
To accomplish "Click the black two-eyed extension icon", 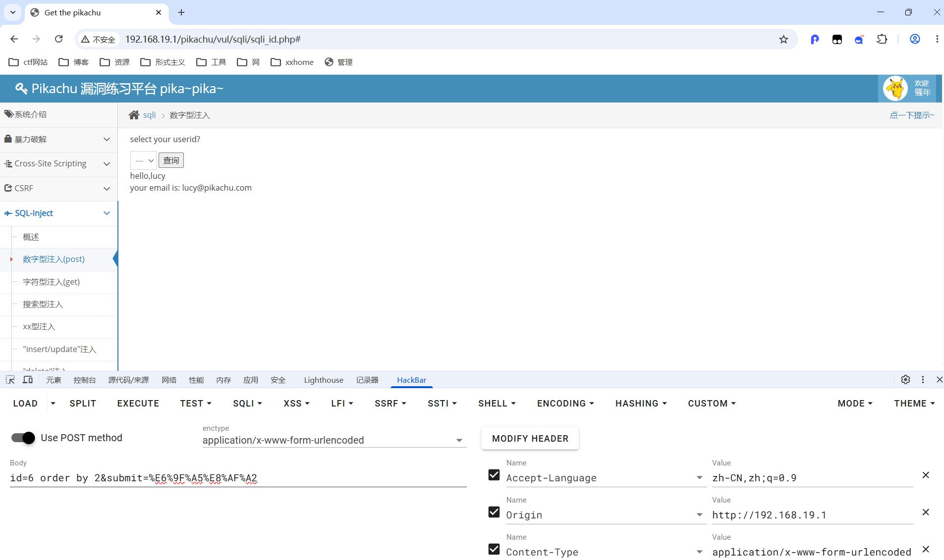I will [x=837, y=39].
